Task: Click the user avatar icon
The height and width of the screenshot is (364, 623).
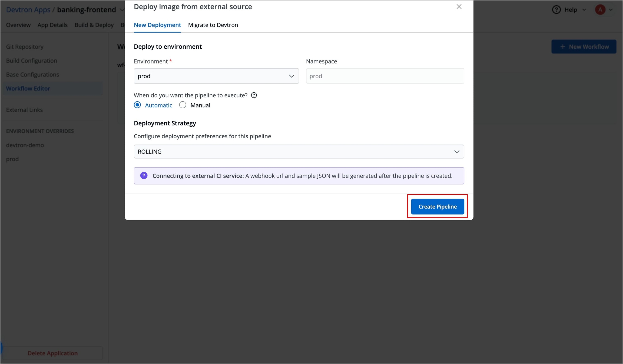Action: click(x=600, y=10)
